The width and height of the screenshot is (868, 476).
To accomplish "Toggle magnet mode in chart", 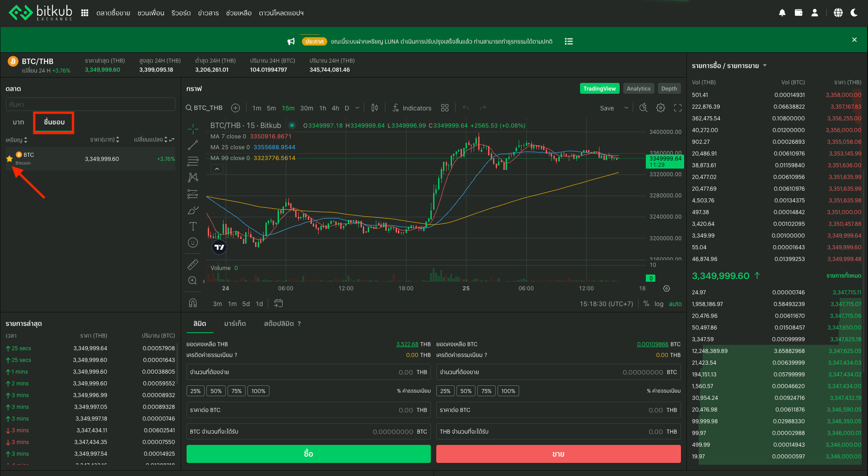I will pos(193,303).
